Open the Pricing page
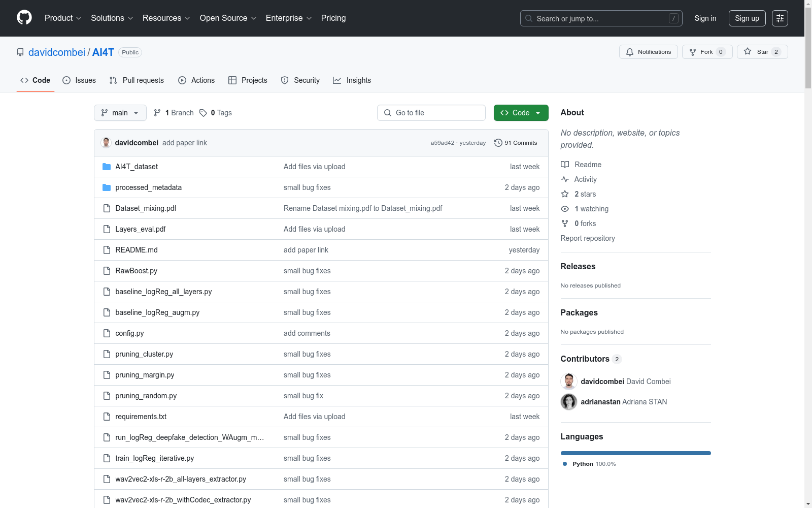Screen dimensions: 812x508 coord(333,18)
